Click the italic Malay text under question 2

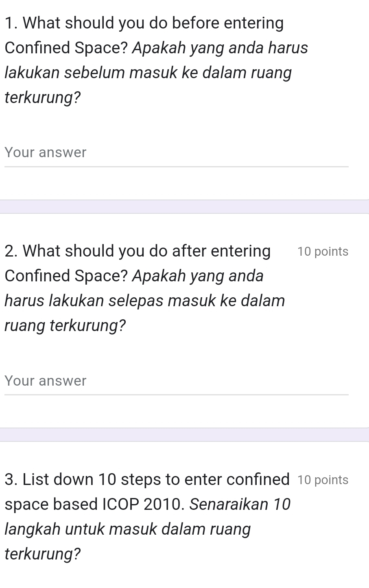(144, 301)
